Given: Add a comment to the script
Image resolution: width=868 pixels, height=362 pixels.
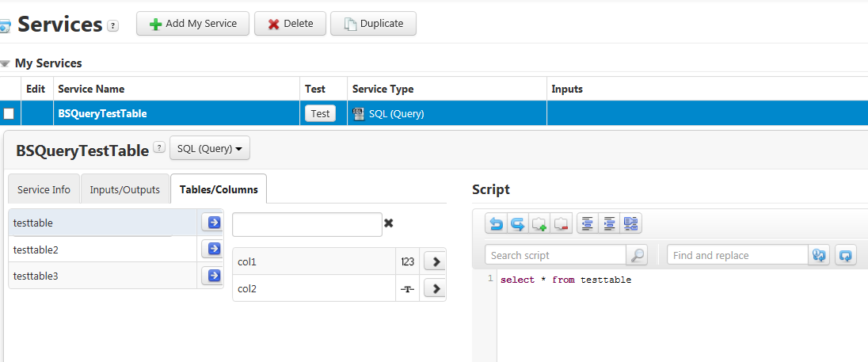Looking at the screenshot, I should [x=539, y=223].
